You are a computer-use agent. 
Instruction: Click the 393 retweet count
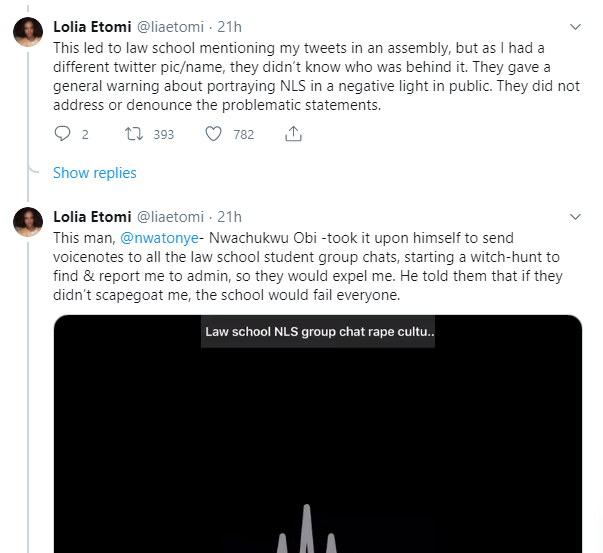164,134
